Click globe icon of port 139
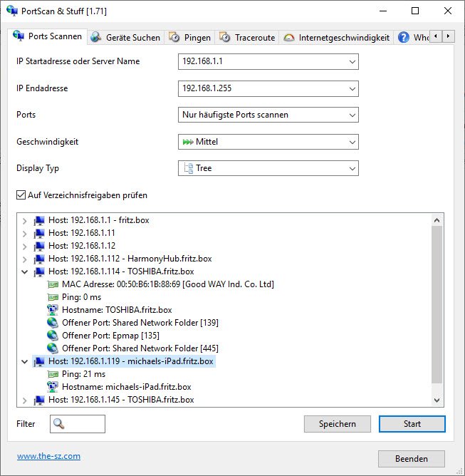Image resolution: width=465 pixels, height=476 pixels. point(53,323)
